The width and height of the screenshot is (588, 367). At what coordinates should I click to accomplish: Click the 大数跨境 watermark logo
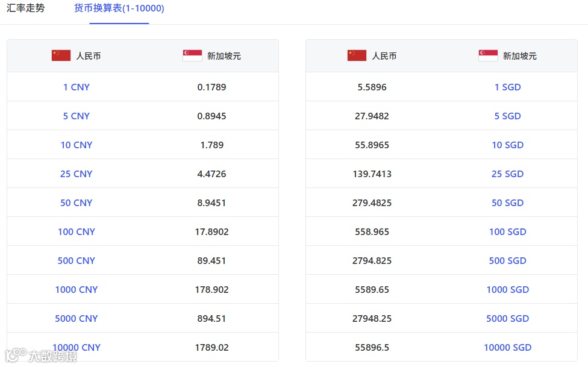click(x=41, y=355)
